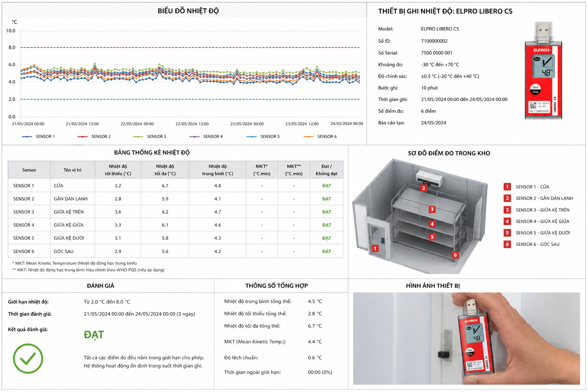The width and height of the screenshot is (588, 392).
Task: Click the 5.8 max value for SENSOR 5
Action: coord(165,238)
